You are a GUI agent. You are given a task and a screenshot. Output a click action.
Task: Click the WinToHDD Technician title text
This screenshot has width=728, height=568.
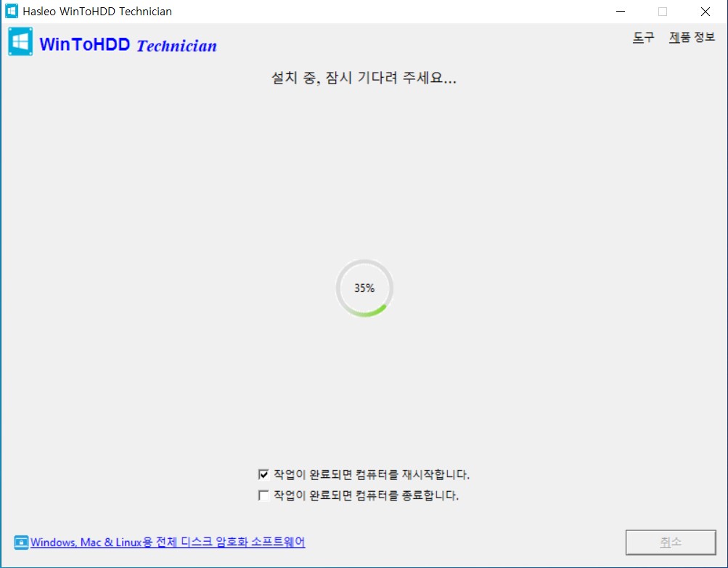pos(128,45)
